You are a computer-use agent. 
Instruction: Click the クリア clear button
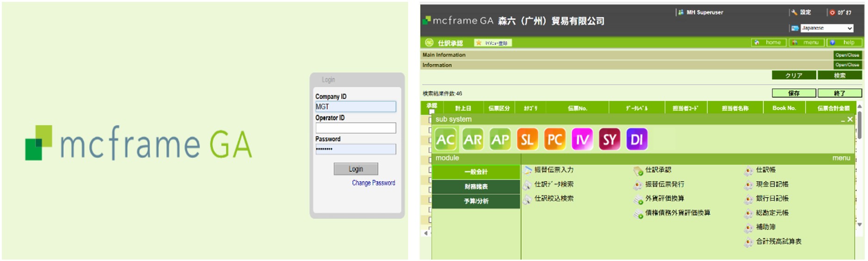pos(794,75)
